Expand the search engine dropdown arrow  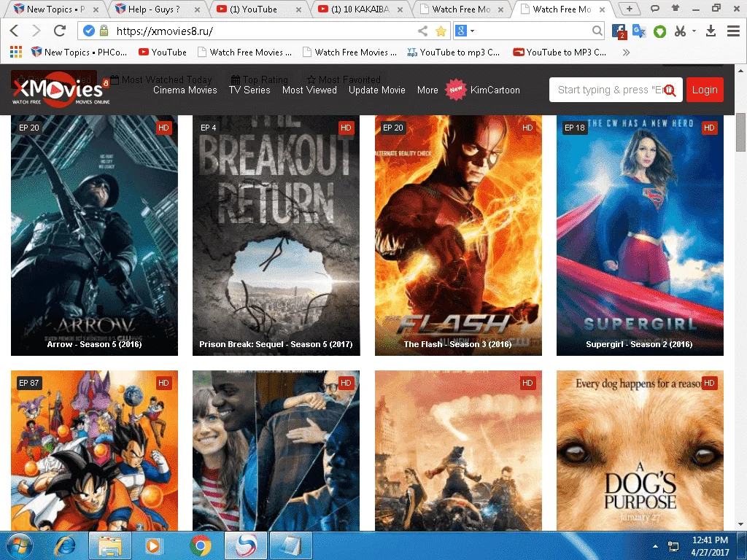pyautogui.click(x=472, y=31)
